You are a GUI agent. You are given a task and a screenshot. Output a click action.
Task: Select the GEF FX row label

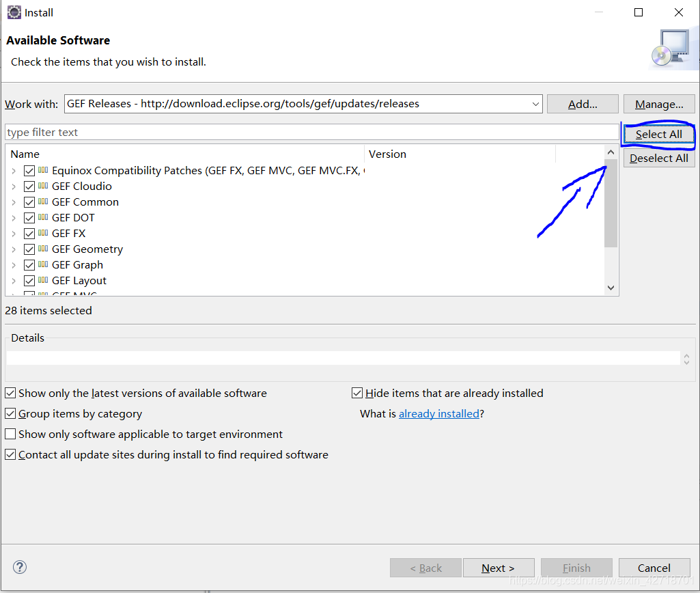[x=68, y=234]
